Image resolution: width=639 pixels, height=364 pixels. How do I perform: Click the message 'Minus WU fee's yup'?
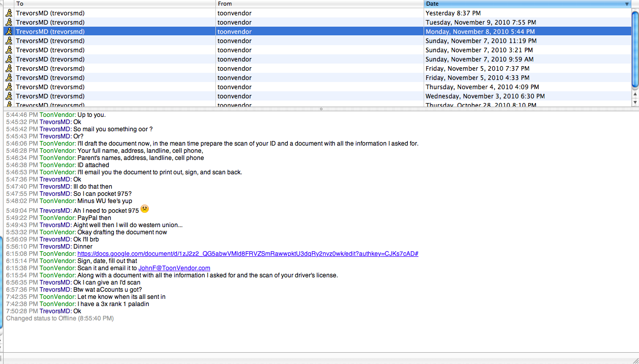105,201
